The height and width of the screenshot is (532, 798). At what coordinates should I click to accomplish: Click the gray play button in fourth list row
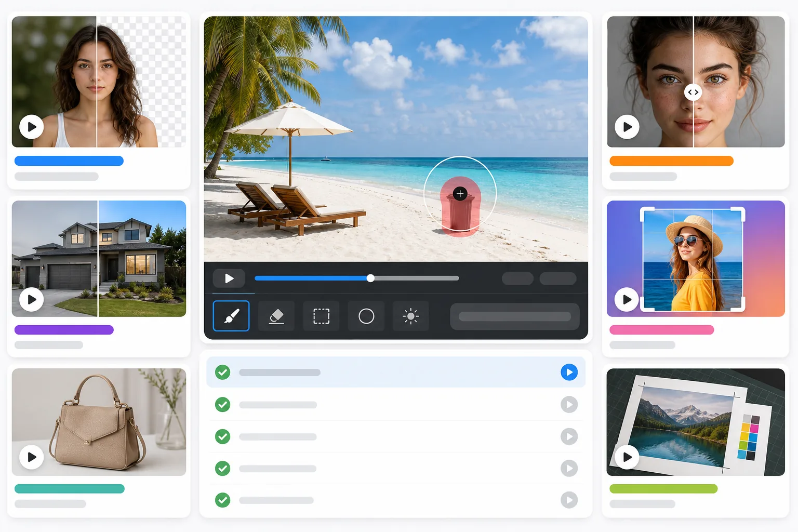(x=569, y=469)
